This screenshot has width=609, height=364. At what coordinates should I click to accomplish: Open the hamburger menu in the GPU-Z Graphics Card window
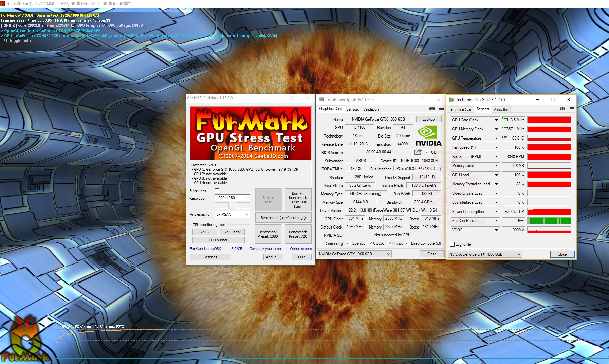(441, 109)
